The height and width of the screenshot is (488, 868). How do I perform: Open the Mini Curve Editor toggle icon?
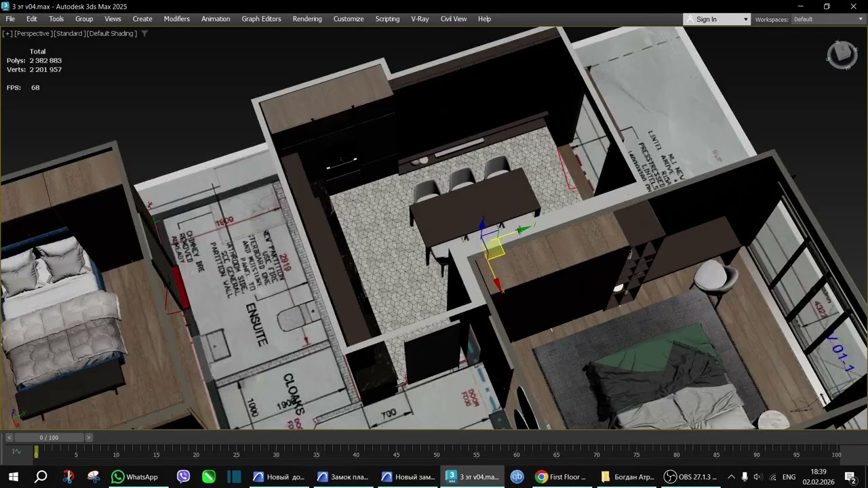coord(16,451)
